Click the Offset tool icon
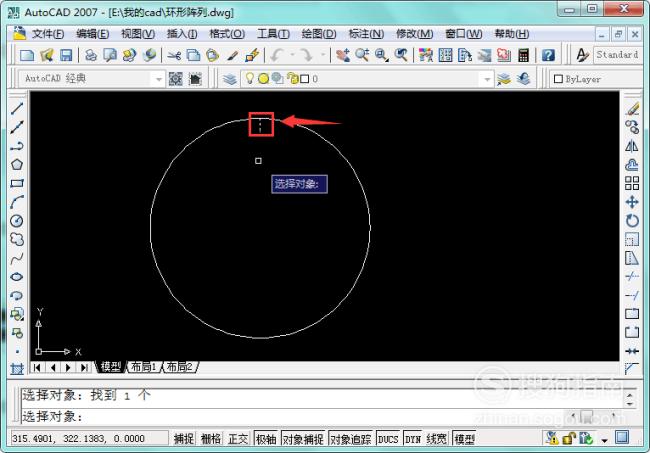 click(632, 165)
